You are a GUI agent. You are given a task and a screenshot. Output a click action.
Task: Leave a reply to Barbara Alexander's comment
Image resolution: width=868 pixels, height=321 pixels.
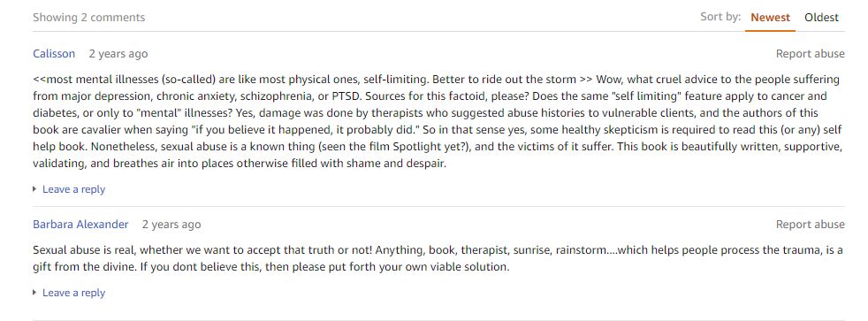coord(73,293)
